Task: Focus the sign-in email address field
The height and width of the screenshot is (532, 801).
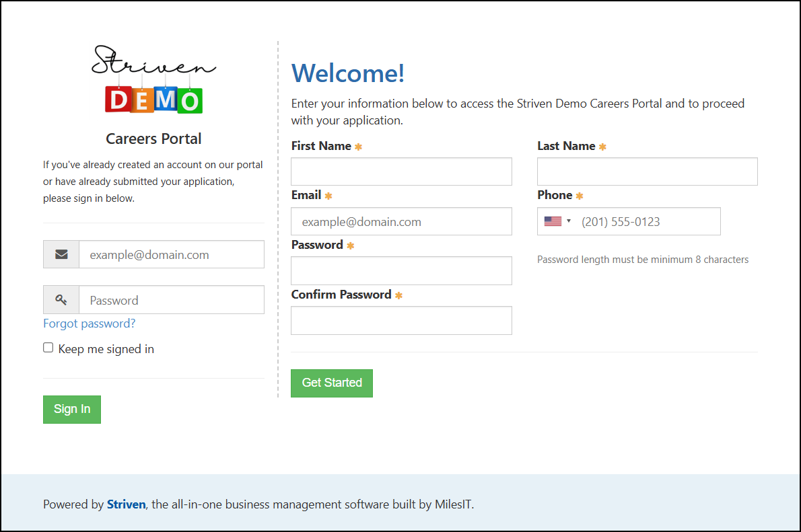Action: pyautogui.click(x=172, y=254)
